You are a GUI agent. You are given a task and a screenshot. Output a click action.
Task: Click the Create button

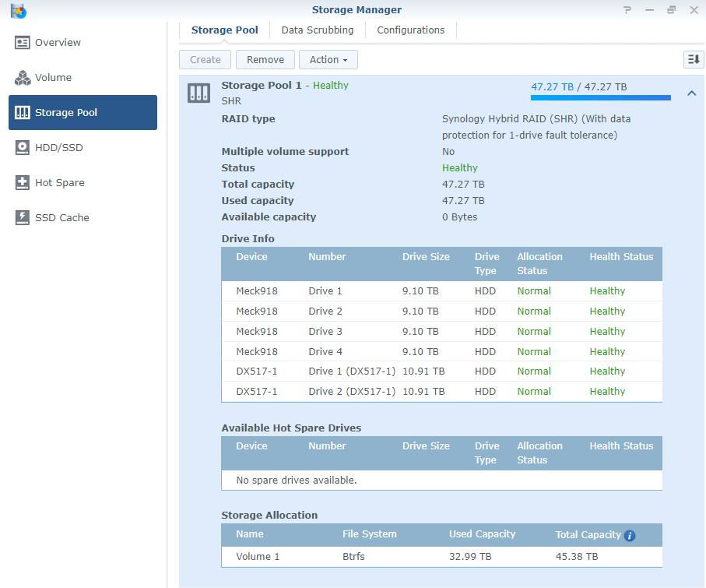pos(205,59)
